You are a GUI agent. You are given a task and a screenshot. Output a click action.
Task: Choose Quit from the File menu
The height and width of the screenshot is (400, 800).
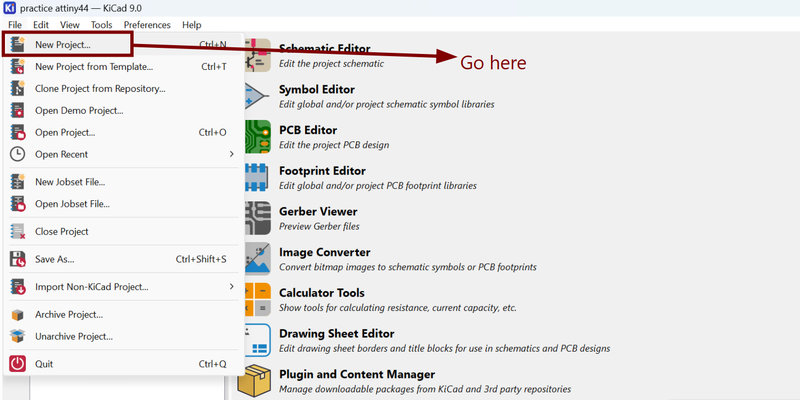pos(121,364)
